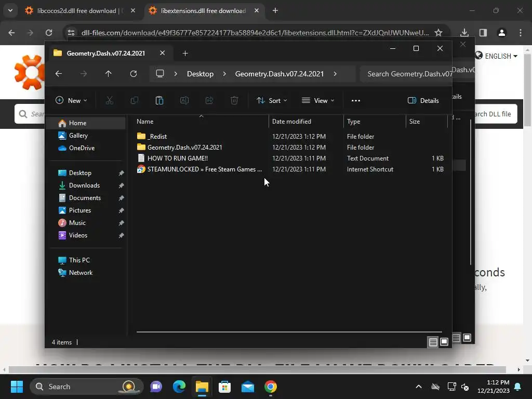Image resolution: width=532 pixels, height=399 pixels.
Task: Switch to details list view icon
Action: pyautogui.click(x=433, y=342)
